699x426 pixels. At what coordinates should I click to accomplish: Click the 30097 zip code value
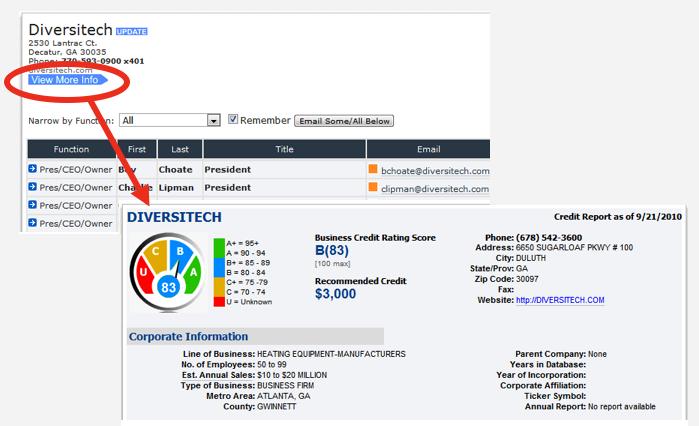527,279
